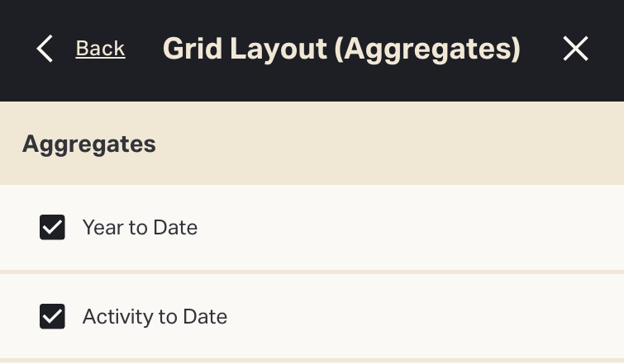Toggle the Year to Date aggregate off
This screenshot has width=624, height=364.
52,227
